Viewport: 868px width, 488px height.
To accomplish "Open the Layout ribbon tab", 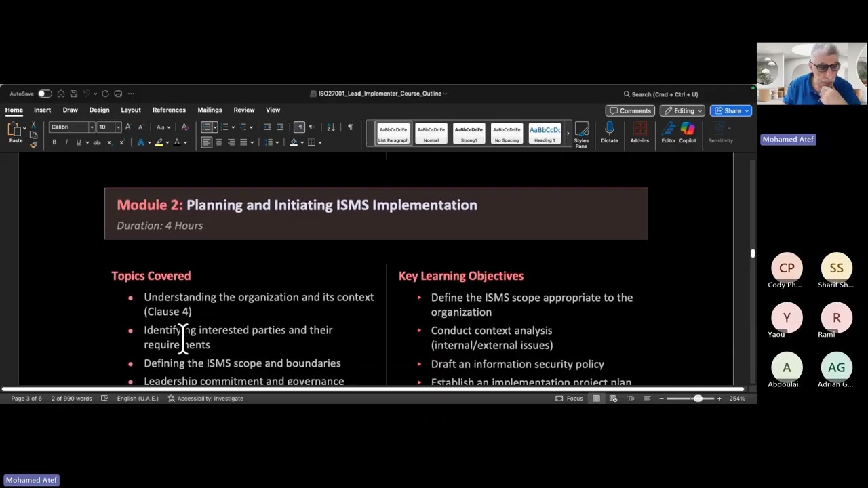I will 131,110.
